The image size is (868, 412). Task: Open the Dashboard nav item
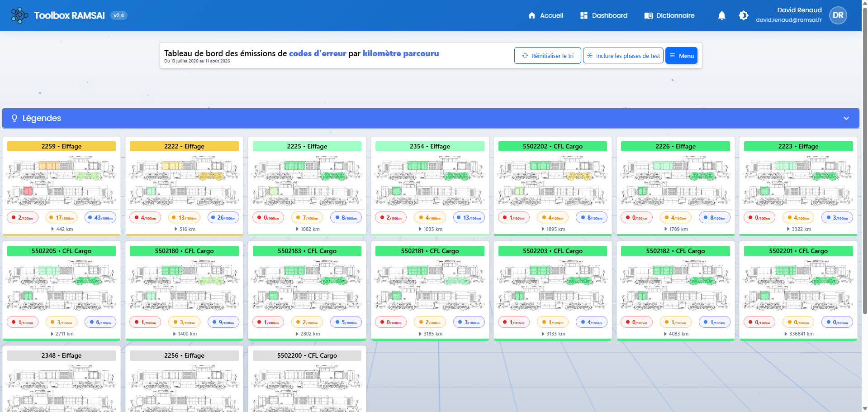(x=603, y=15)
